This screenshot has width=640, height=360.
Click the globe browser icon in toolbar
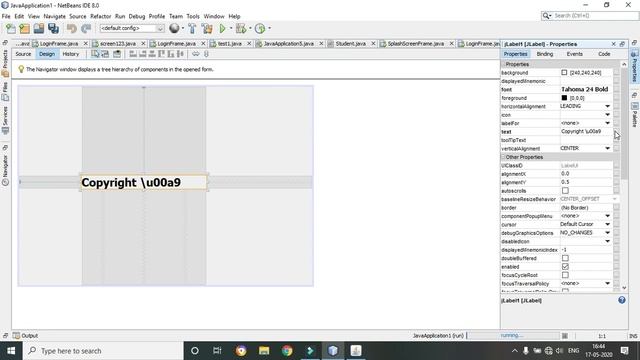(x=174, y=28)
